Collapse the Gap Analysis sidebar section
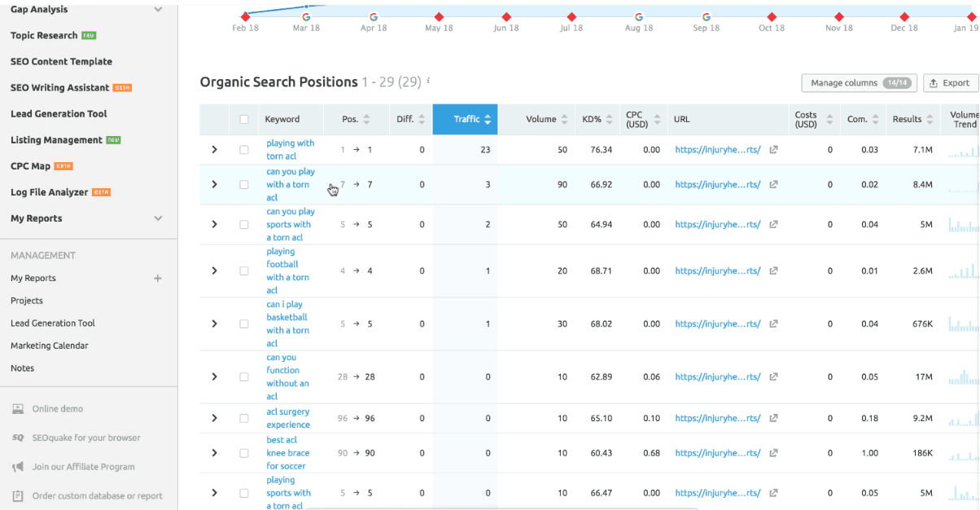 (x=158, y=10)
